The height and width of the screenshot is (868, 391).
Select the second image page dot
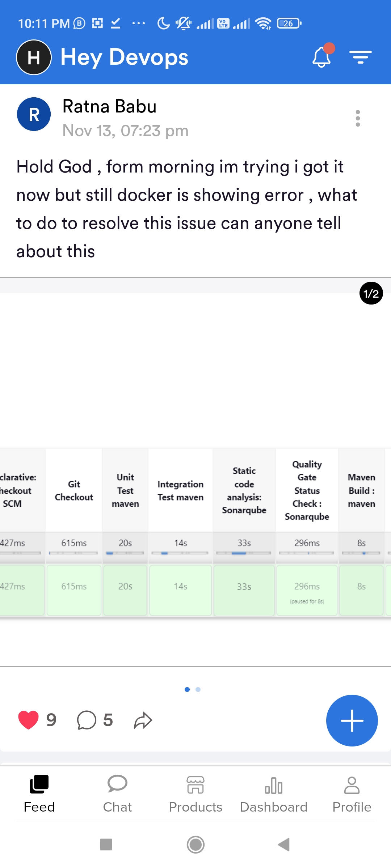[198, 689]
